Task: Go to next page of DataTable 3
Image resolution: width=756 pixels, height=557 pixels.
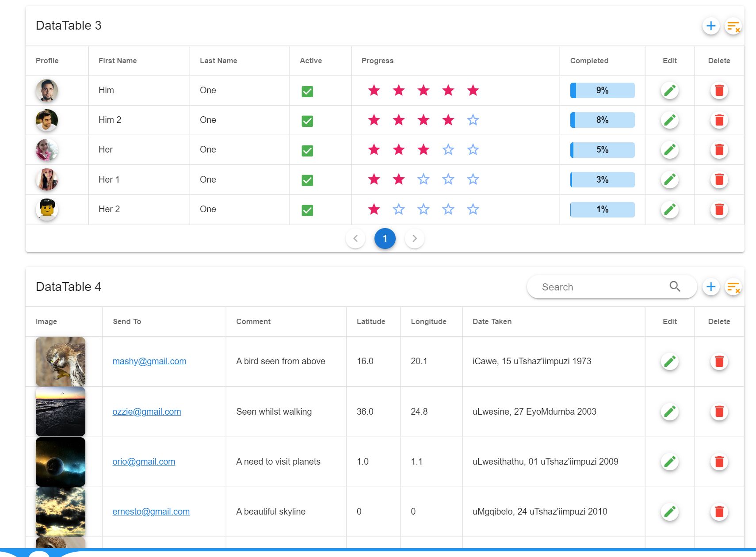Action: tap(415, 239)
